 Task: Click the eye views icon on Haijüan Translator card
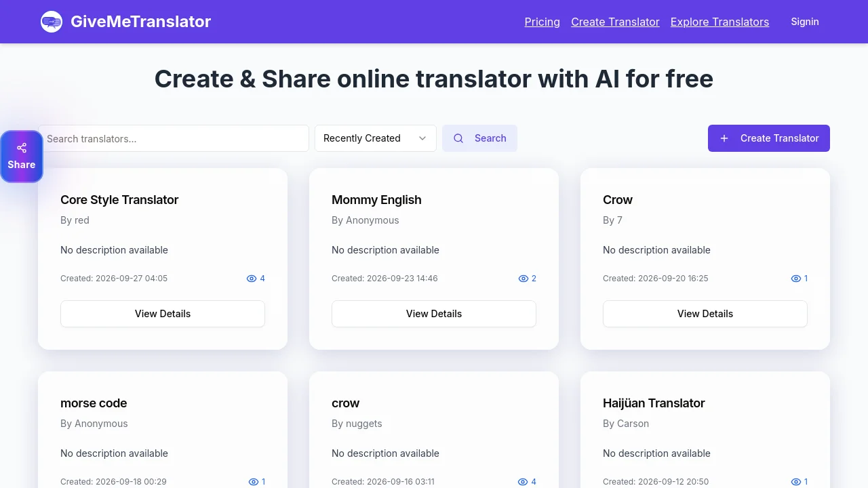[796, 482]
